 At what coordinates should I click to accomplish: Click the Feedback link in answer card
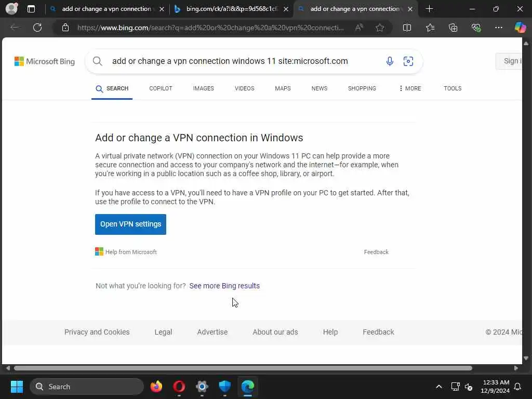click(x=376, y=252)
